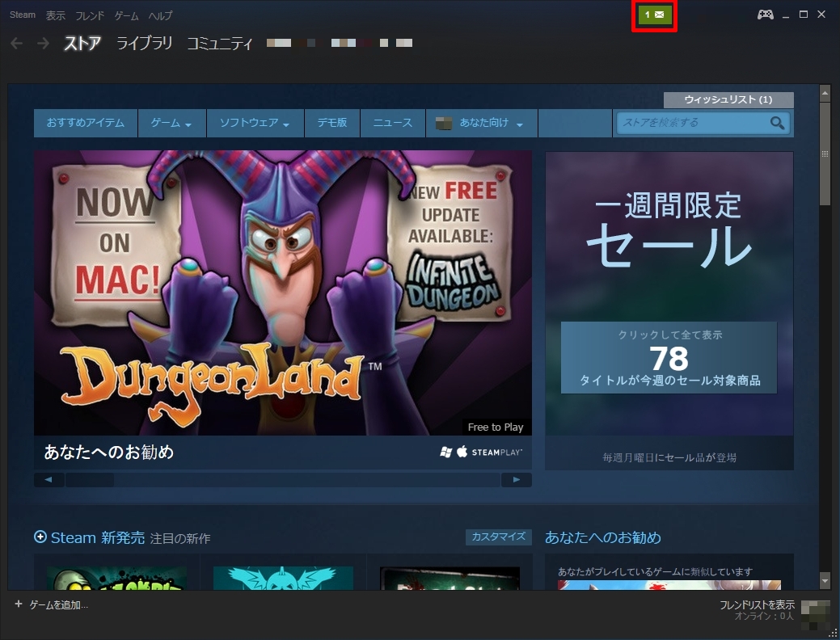Launch Big Picture mode with gamepad icon
Viewport: 840px width, 640px height.
pos(765,15)
